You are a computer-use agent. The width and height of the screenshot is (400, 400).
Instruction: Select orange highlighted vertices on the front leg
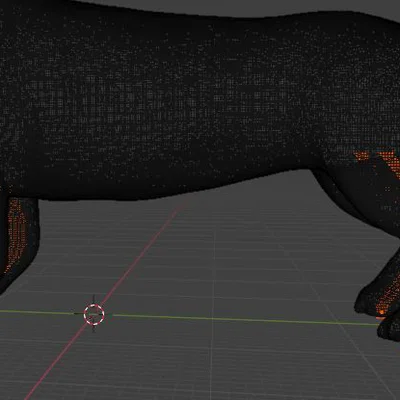pyautogui.click(x=17, y=233)
